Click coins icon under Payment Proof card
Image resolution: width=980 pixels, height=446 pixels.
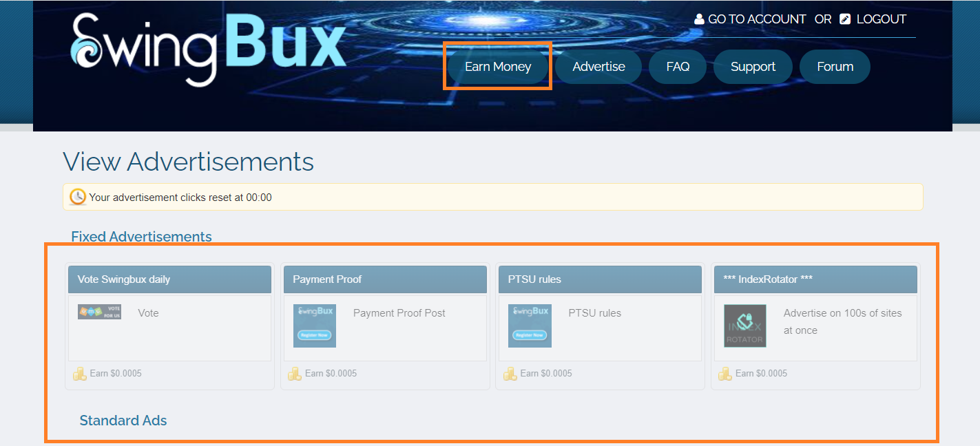click(x=295, y=374)
